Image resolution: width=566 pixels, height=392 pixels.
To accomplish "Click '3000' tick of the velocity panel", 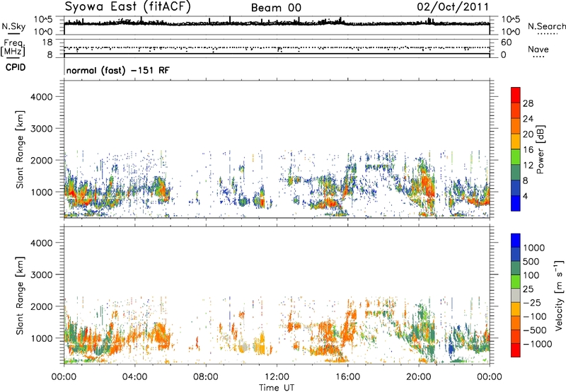I will [x=42, y=275].
